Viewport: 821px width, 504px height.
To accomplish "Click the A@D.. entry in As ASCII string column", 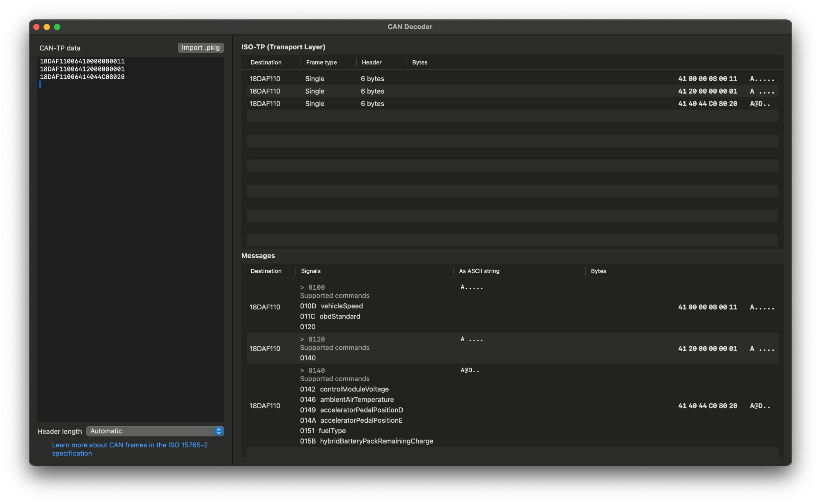I will (x=470, y=370).
